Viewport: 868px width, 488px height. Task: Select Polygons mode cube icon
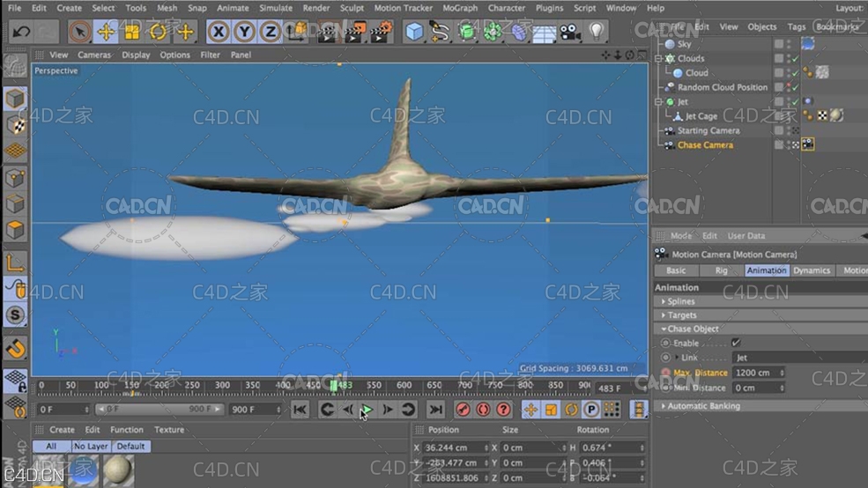(16, 230)
